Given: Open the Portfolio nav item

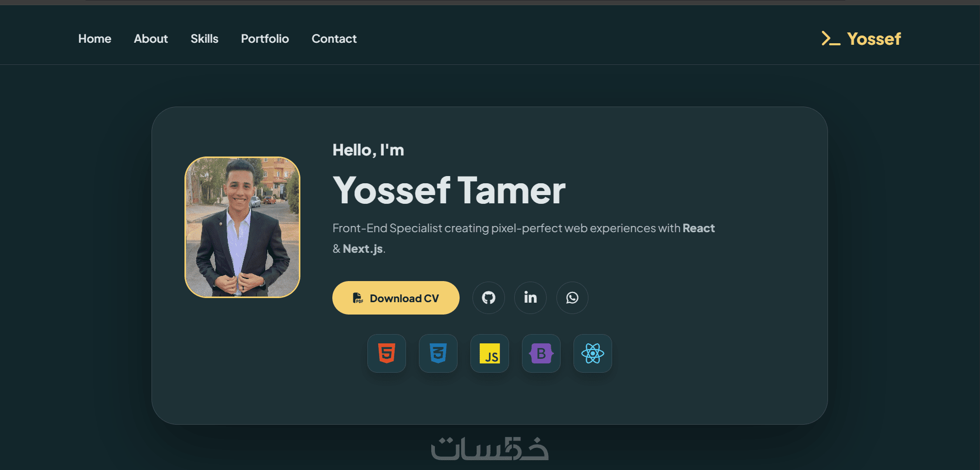Looking at the screenshot, I should pos(265,39).
